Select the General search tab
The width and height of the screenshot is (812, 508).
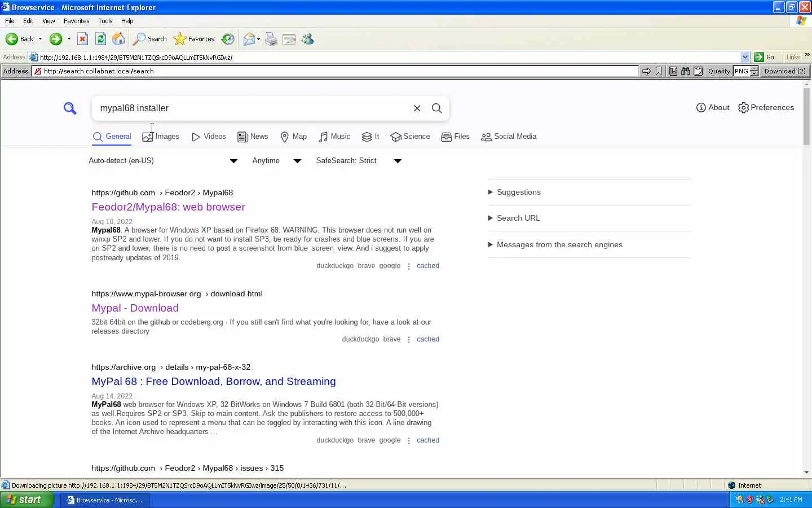click(x=112, y=137)
